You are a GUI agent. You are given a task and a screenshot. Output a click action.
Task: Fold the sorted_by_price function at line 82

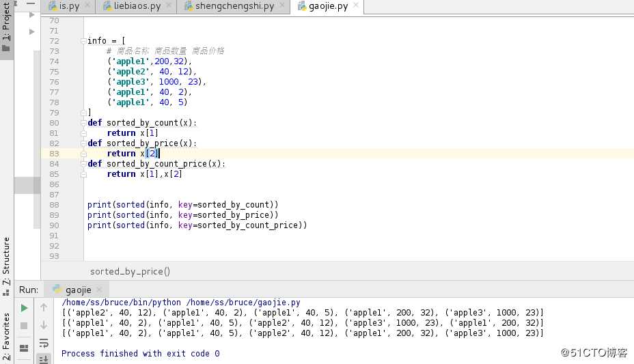tap(83, 143)
